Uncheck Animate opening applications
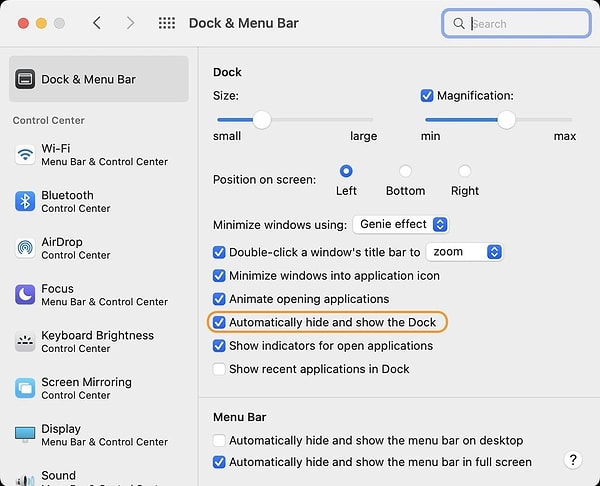600x486 pixels. click(x=219, y=299)
